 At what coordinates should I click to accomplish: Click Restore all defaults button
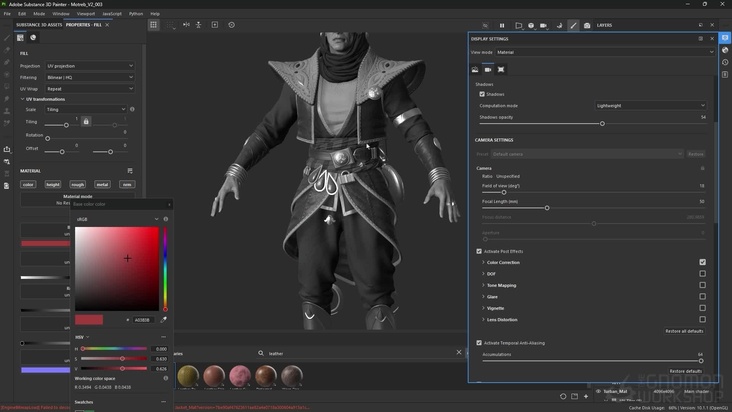tap(684, 331)
